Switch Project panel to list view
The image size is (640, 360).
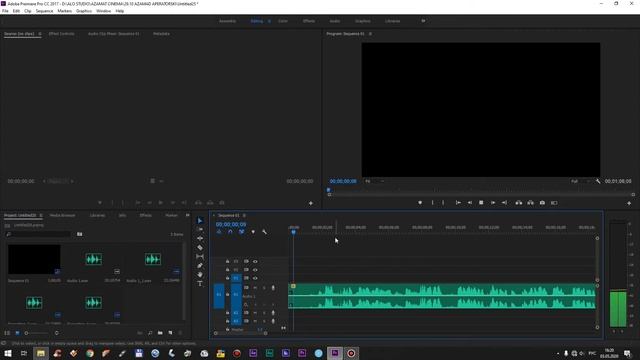(7, 333)
